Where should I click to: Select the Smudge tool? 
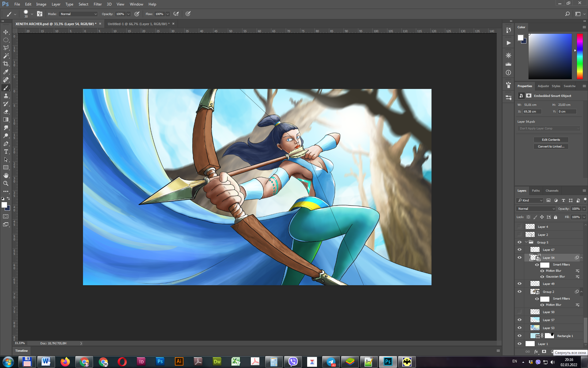(6, 128)
